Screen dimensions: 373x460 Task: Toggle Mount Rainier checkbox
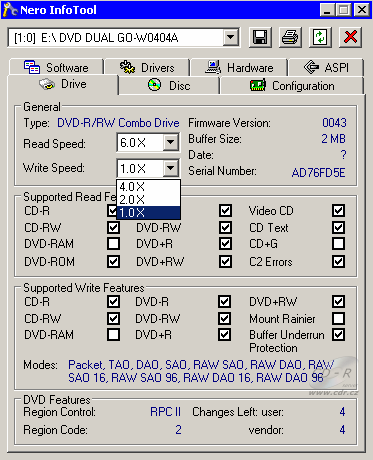click(x=338, y=318)
